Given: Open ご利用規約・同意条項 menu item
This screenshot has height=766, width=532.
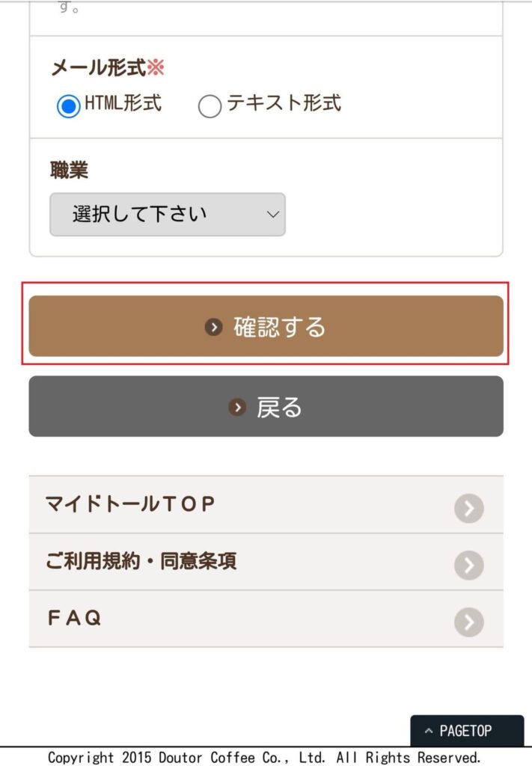Looking at the screenshot, I should point(266,562).
